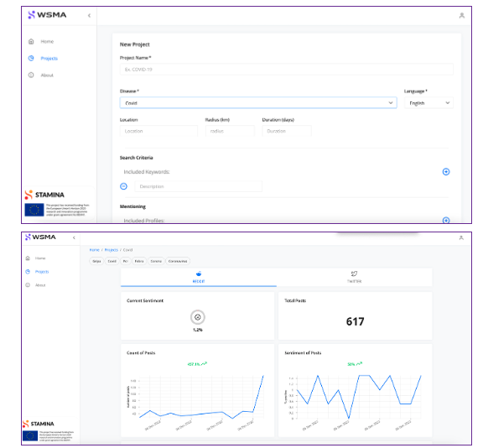Add an included profile with the plus icon
The image size is (483, 448).
click(446, 220)
